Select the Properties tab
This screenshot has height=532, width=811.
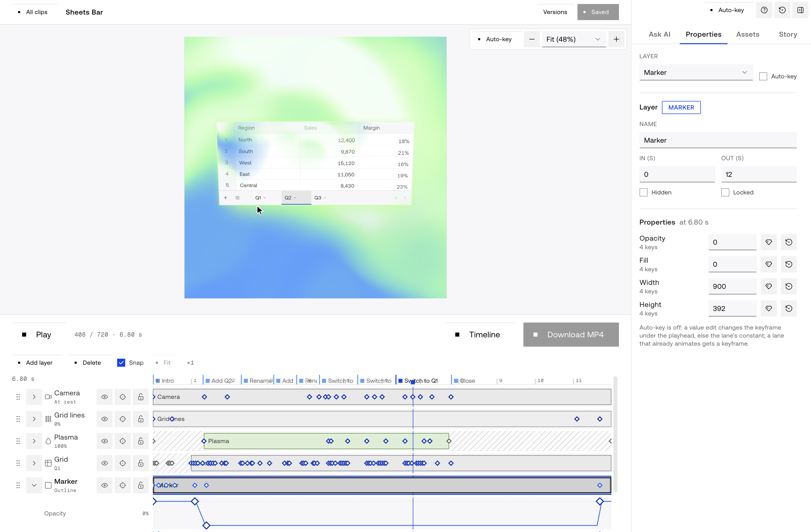(x=703, y=34)
